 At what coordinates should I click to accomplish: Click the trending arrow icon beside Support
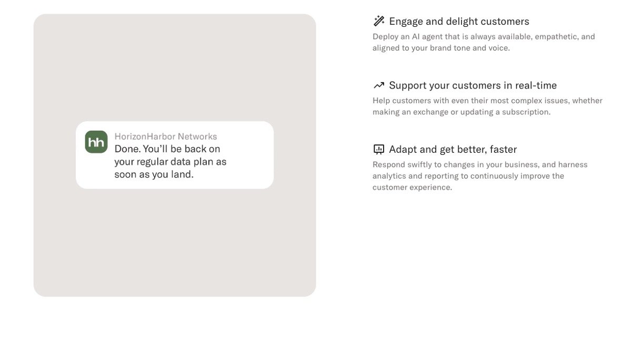(379, 85)
